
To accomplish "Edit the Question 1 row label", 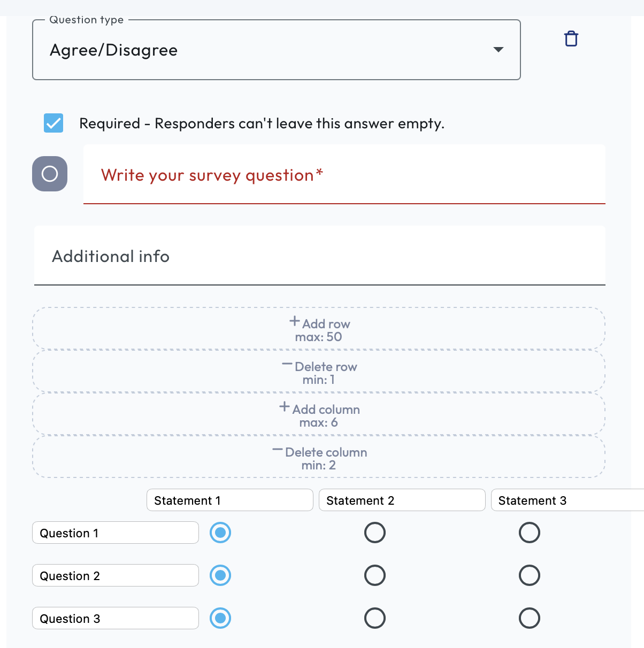I will [x=116, y=533].
